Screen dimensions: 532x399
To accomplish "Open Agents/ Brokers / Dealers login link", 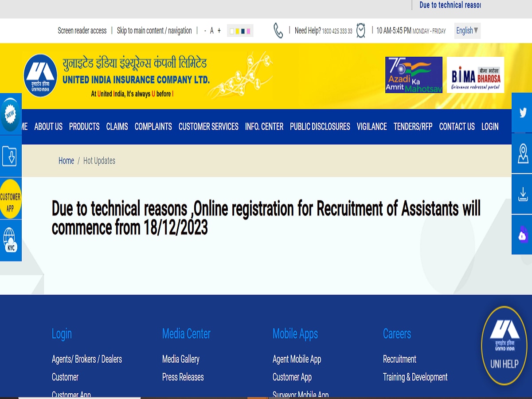I will tap(87, 359).
